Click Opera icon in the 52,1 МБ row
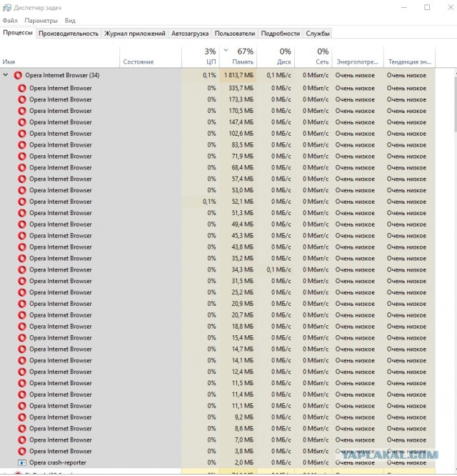457x476 pixels. (22, 202)
